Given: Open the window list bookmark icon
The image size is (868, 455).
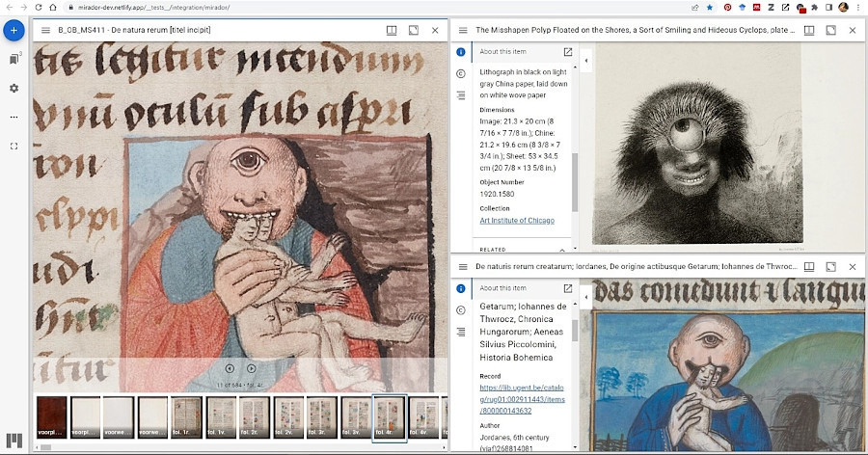Looking at the screenshot, I should 14,59.
